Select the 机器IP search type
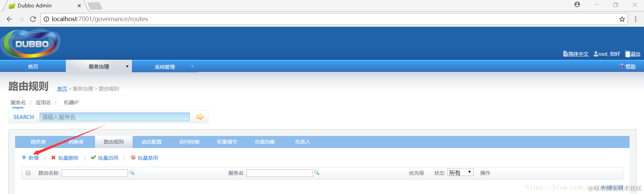 pyautogui.click(x=71, y=102)
